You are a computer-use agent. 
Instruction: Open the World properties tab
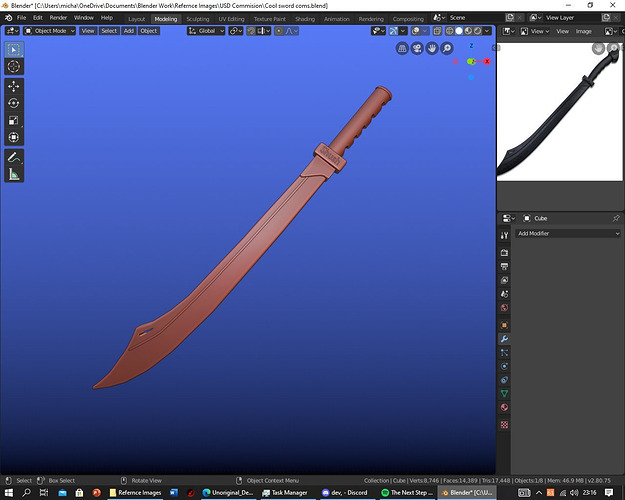[504, 308]
